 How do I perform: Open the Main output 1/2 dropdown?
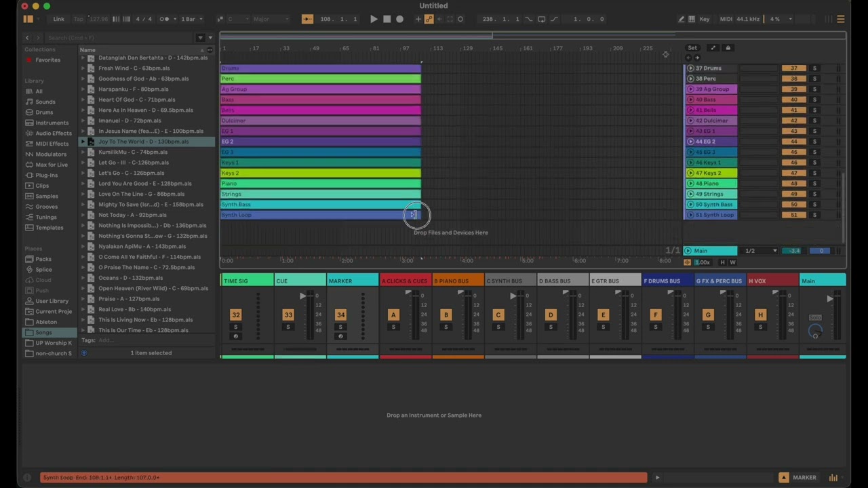point(760,251)
